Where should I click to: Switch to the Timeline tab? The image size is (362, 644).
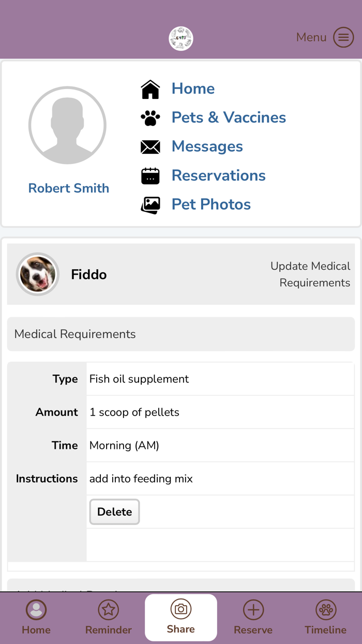click(326, 617)
